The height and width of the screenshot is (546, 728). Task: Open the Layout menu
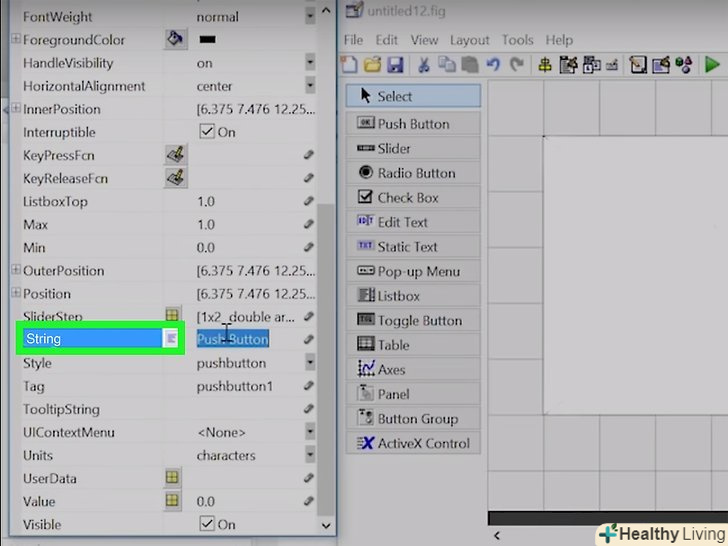(x=469, y=40)
